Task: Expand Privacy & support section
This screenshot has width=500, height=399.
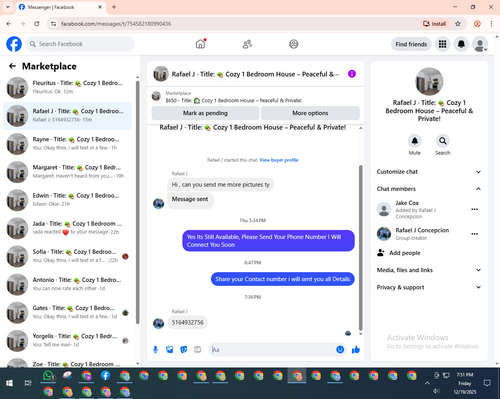Action: point(429,287)
